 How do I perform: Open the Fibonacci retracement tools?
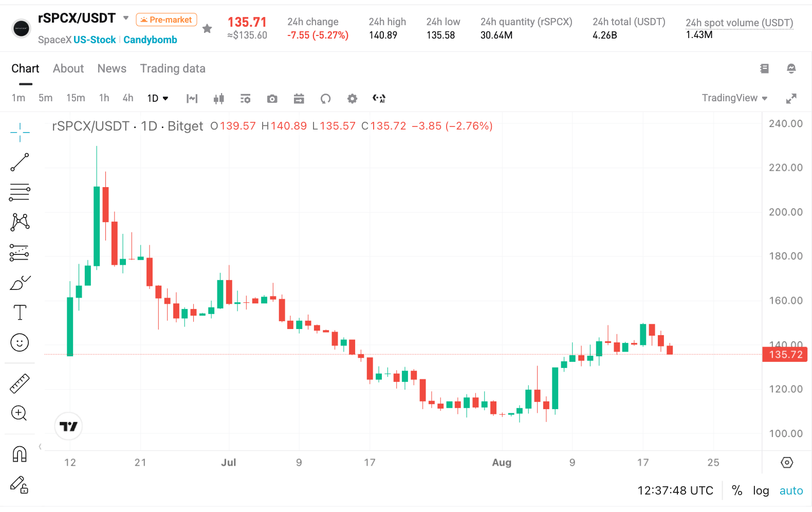[x=20, y=192]
